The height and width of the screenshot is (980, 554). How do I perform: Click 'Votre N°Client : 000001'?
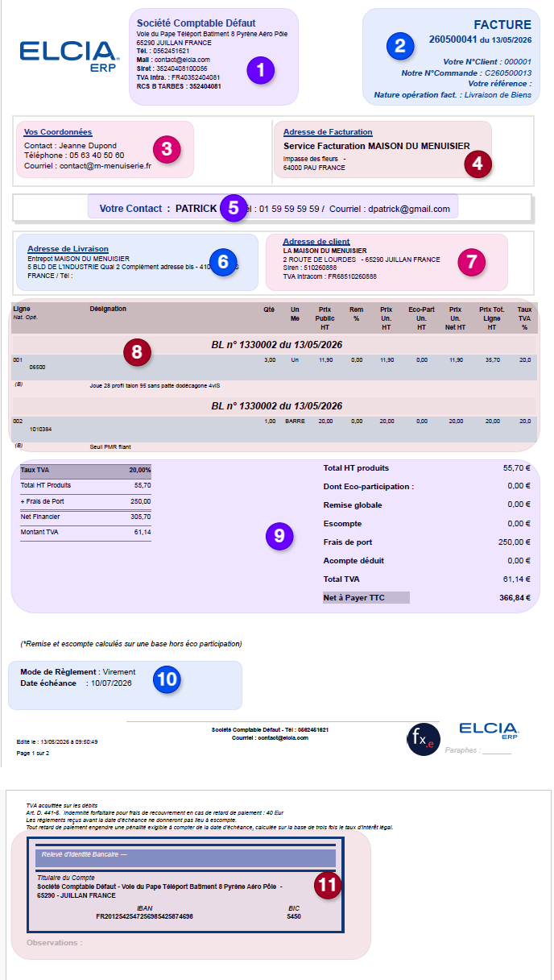(x=487, y=61)
